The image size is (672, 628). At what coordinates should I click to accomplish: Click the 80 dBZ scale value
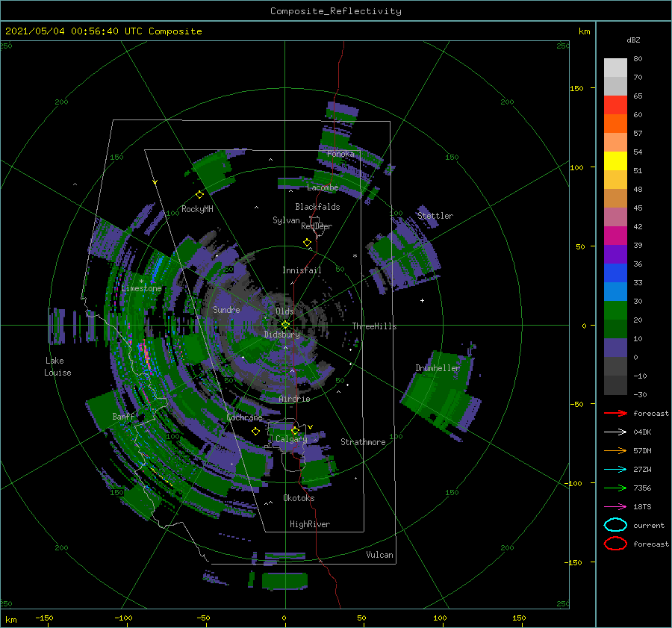(x=638, y=59)
